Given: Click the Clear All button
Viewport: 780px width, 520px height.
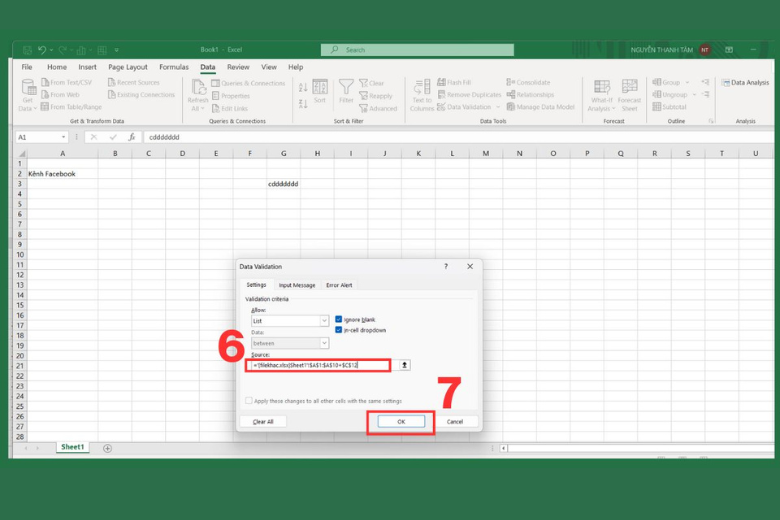Looking at the screenshot, I should click(263, 422).
